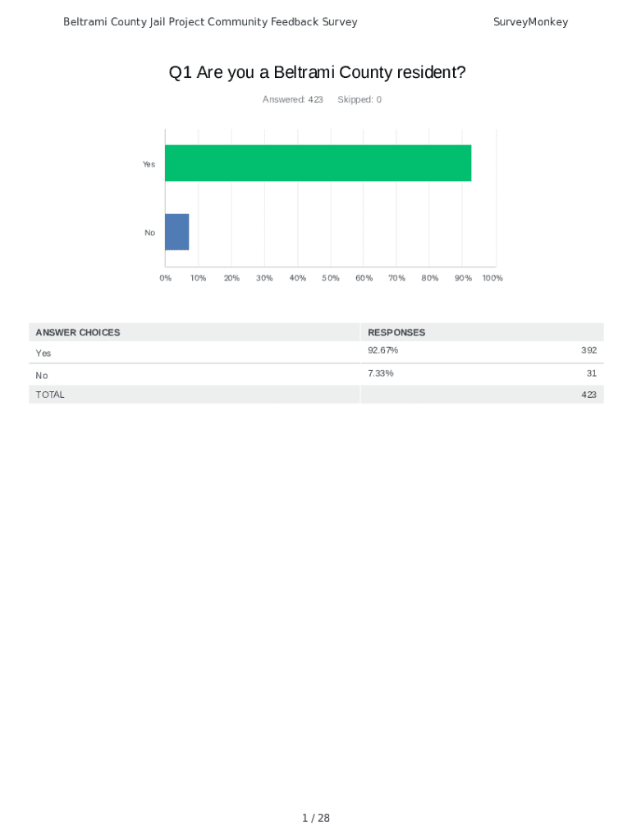The width and height of the screenshot is (632, 840).
Task: Click the 100% axis tick label
Action: (492, 278)
